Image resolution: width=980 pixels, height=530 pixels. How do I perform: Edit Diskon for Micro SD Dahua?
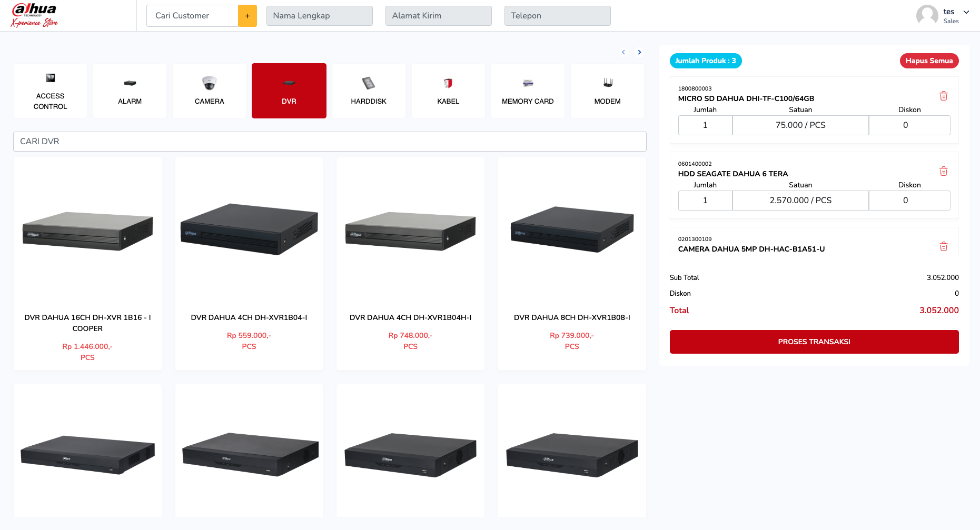click(909, 125)
